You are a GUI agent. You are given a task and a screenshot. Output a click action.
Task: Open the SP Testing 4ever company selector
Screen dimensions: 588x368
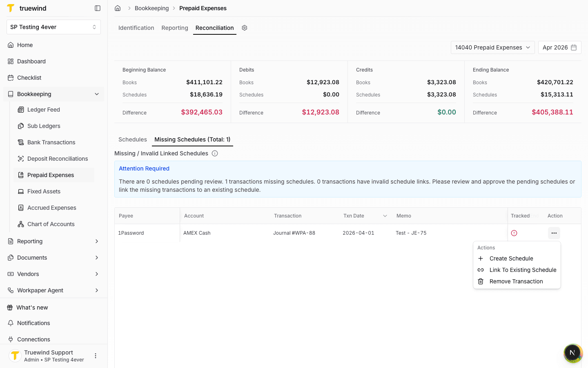pyautogui.click(x=53, y=27)
